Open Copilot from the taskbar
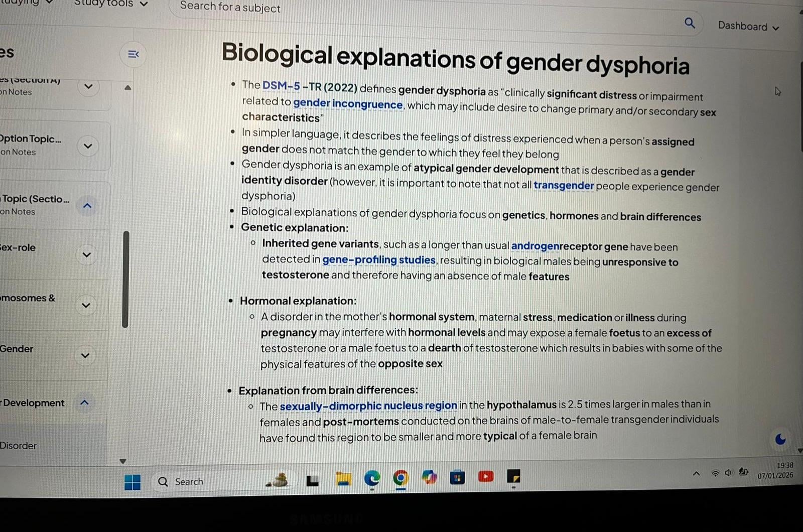The height and width of the screenshot is (532, 803). [x=429, y=477]
